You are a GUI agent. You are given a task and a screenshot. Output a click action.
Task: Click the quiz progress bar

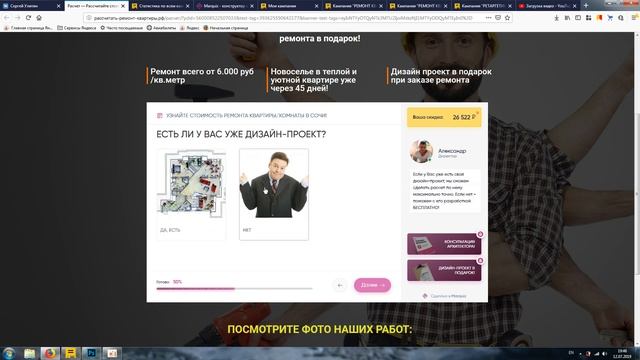tap(234, 289)
